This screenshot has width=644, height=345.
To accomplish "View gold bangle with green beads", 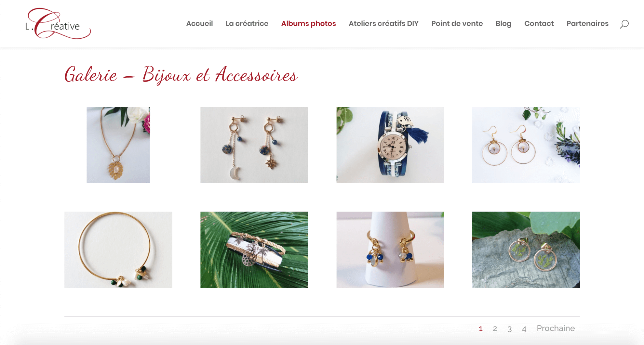I will tap(118, 250).
